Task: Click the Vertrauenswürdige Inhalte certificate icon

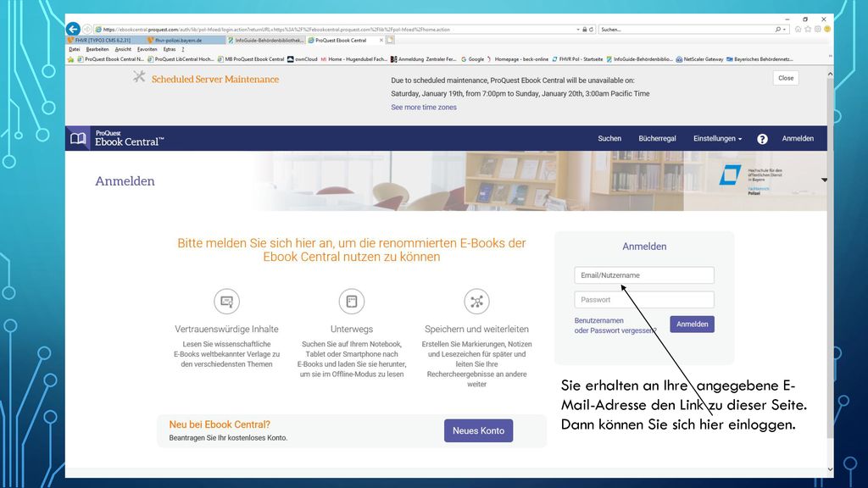Action: tap(226, 302)
